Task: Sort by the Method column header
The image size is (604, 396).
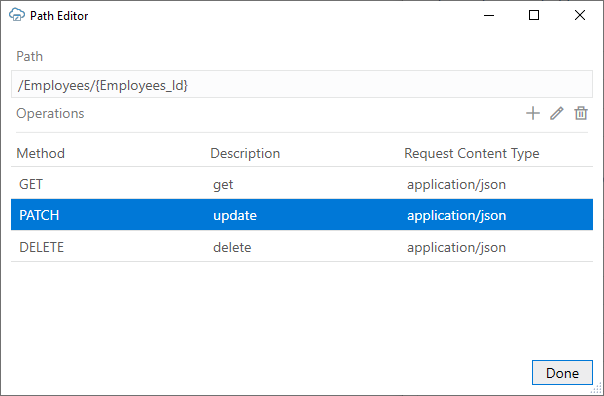Action: click(x=40, y=153)
